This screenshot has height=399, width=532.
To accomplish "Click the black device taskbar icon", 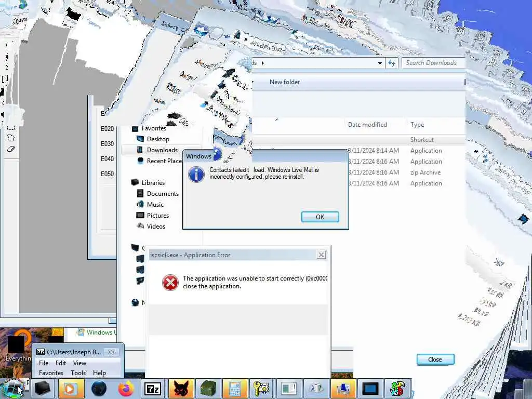I will tap(43, 389).
